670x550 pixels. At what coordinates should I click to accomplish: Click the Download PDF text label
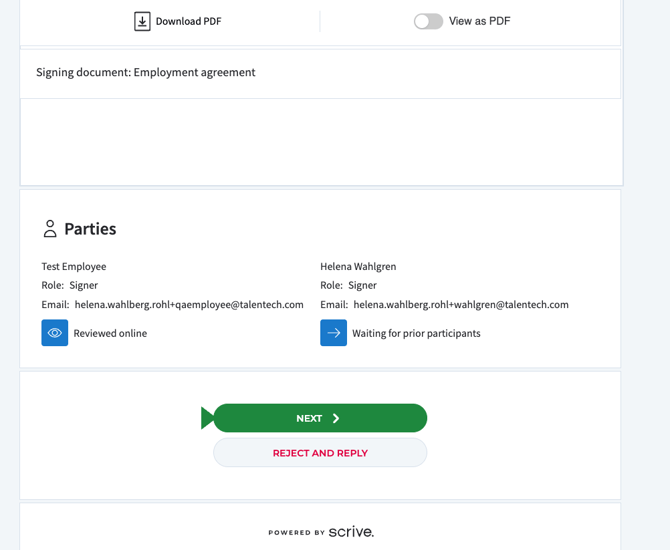188,21
